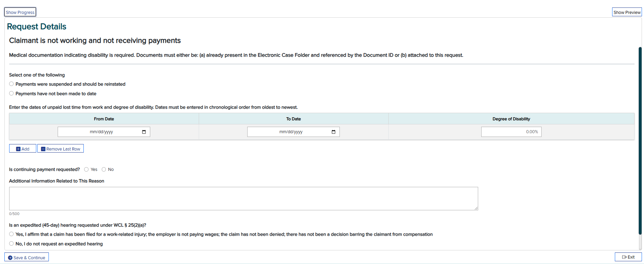Choose Yes for continuing payment requested
644x264 pixels.
coord(86,170)
